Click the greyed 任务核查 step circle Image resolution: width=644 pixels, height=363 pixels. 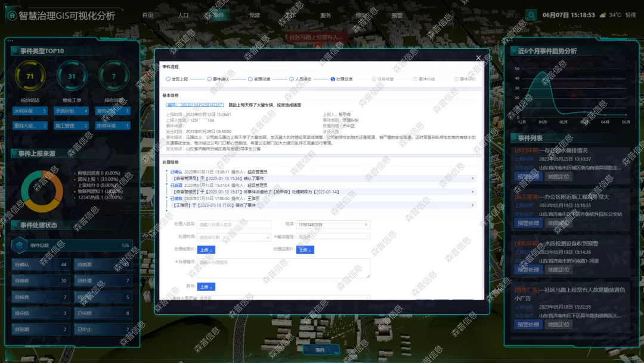tap(374, 79)
